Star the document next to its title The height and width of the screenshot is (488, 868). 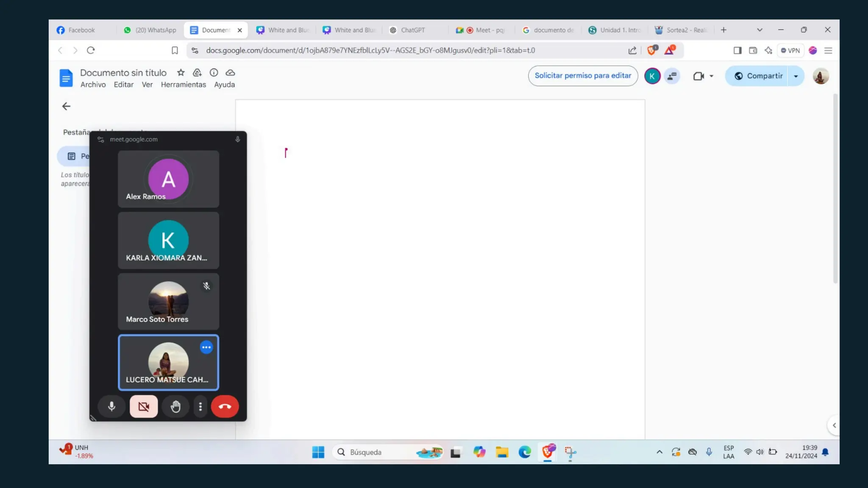[181, 72]
